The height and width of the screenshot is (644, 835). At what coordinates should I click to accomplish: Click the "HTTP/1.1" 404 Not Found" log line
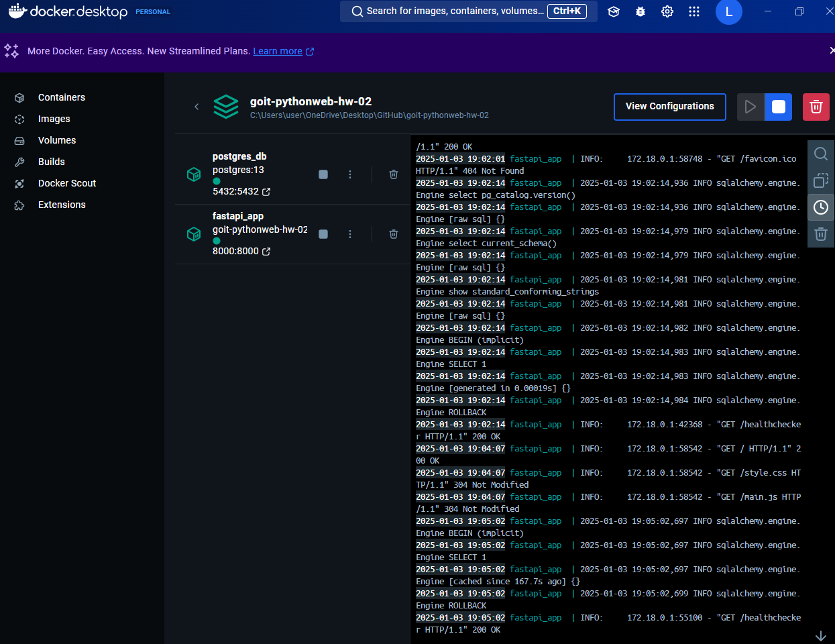(469, 171)
